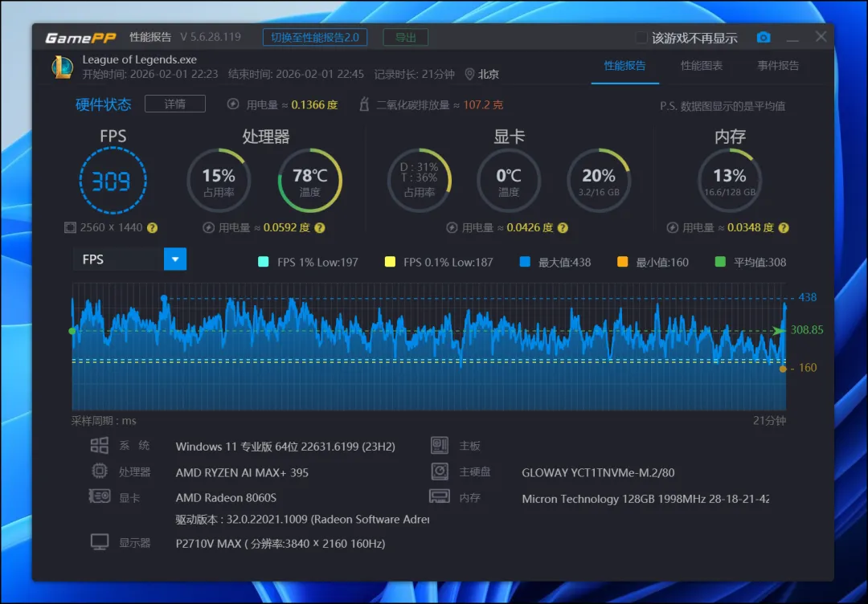The height and width of the screenshot is (604, 868).
Task: Click the processor 15% usage gauge
Action: (219, 180)
